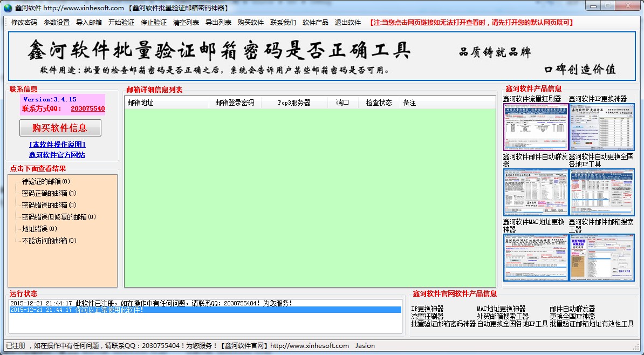644x355 pixels.
Task: Click the 邮件邮箱搜索工具 product thumbnail
Action: pos(601,257)
